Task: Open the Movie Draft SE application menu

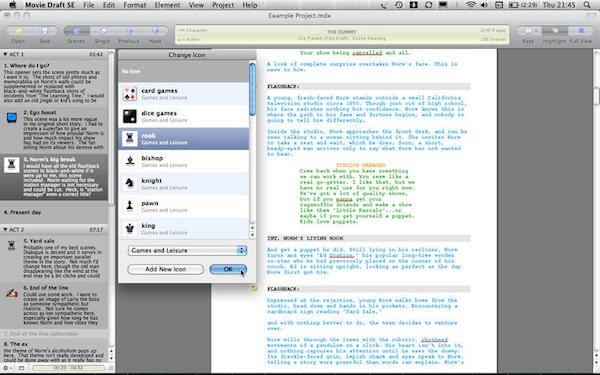Action: click(50, 5)
